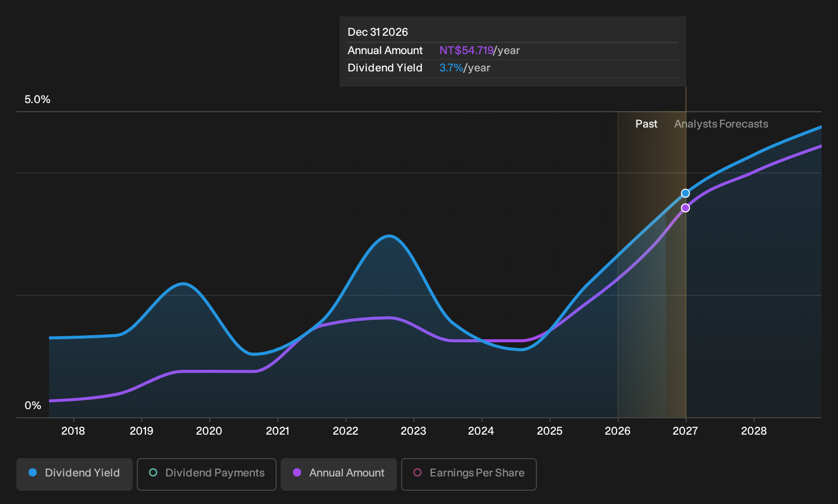Enable the Earnings Per Share series

coord(469,474)
